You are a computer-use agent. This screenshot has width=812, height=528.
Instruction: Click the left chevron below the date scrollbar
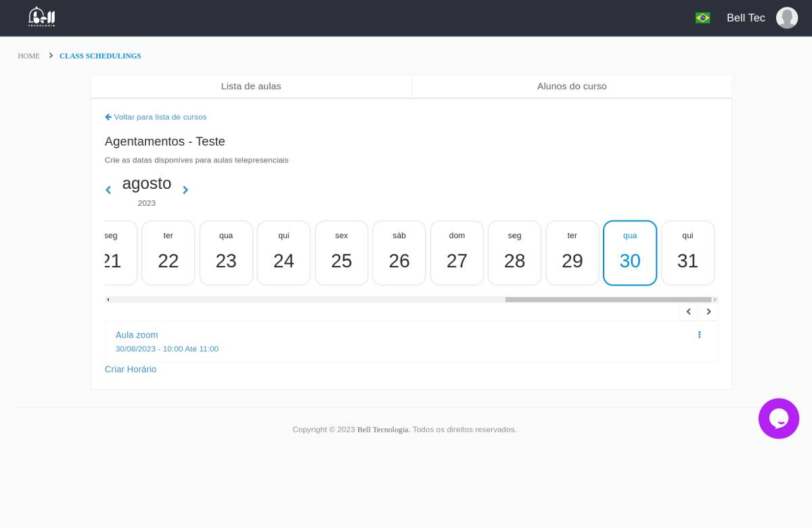[x=689, y=312]
